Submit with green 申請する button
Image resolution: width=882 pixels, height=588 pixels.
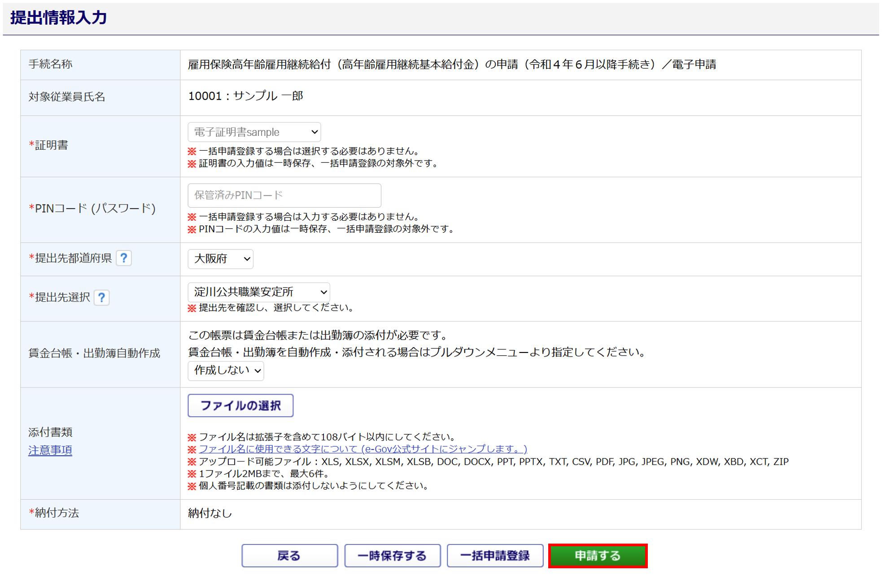point(598,556)
